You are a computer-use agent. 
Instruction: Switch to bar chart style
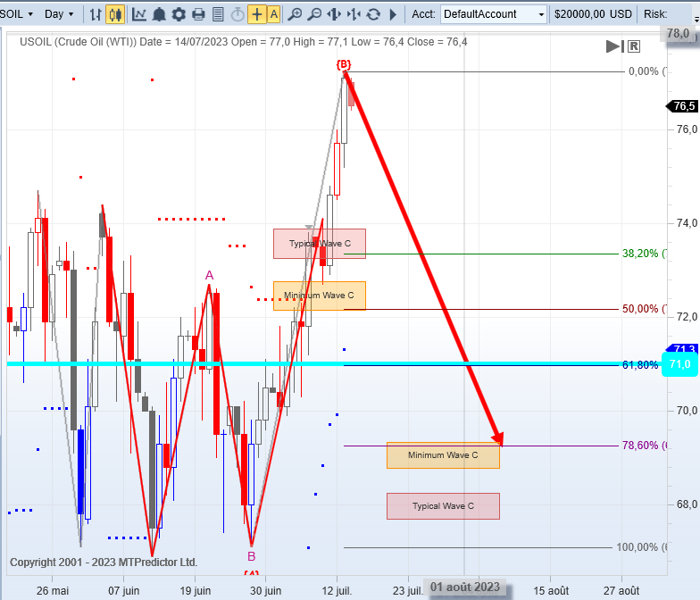(x=96, y=14)
